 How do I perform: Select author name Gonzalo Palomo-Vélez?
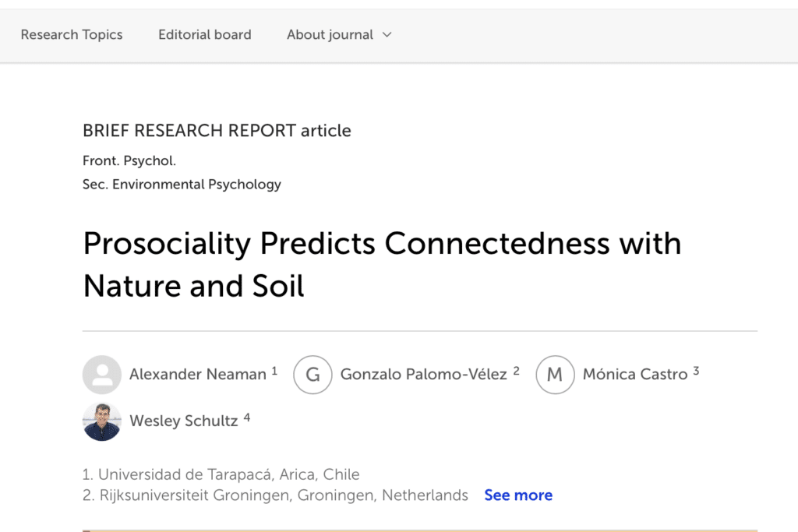(424, 375)
